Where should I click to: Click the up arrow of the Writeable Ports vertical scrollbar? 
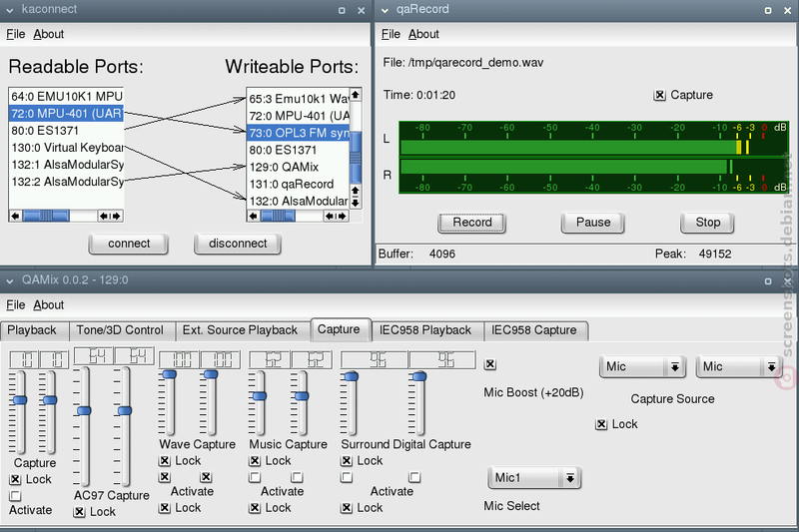[x=356, y=94]
